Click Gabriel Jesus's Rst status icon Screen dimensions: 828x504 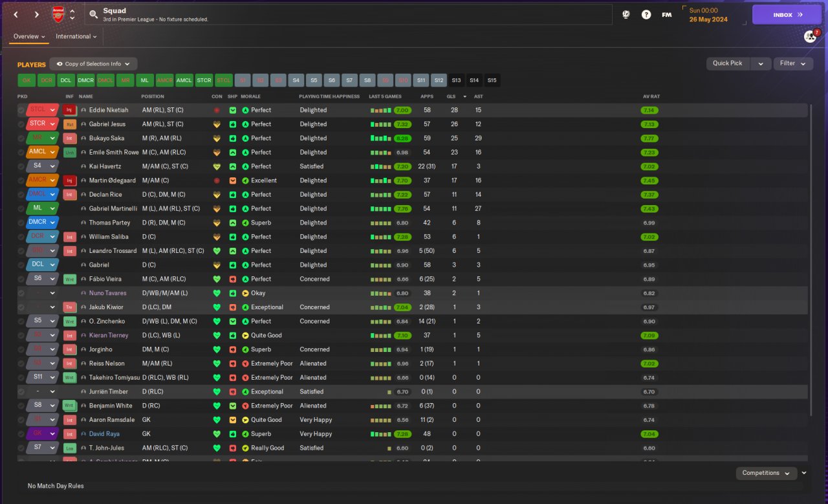69,124
